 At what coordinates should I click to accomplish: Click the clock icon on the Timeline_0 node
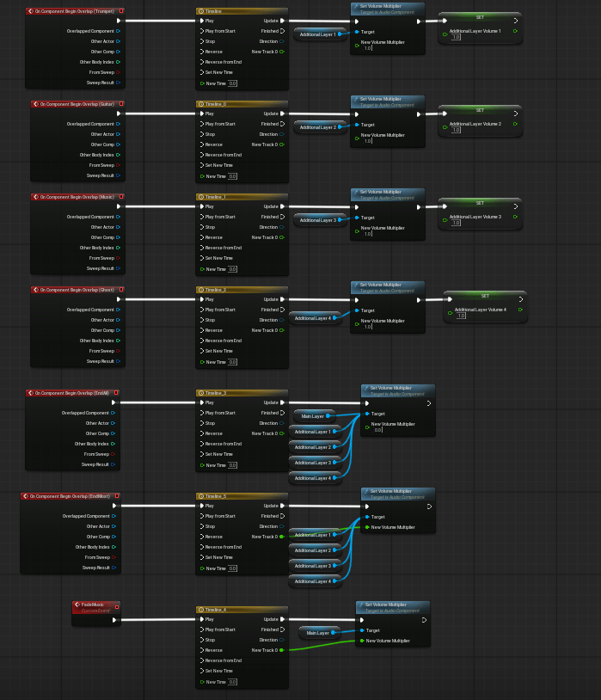pos(202,104)
